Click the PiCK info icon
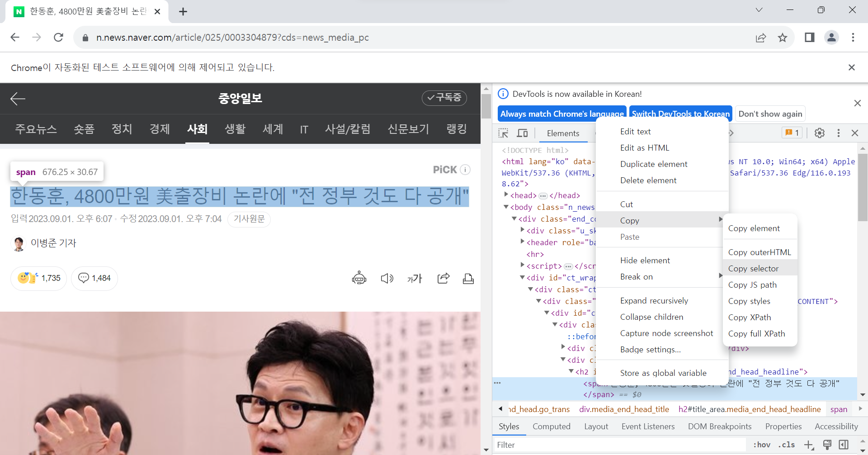The height and width of the screenshot is (455, 868). [465, 170]
